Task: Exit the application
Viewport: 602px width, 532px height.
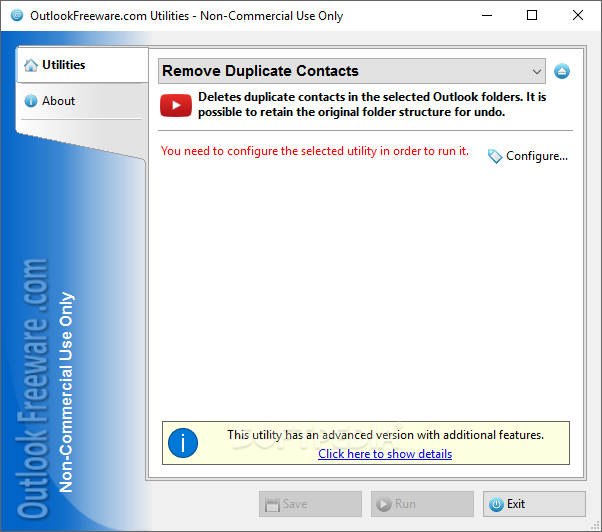Action: (x=534, y=504)
